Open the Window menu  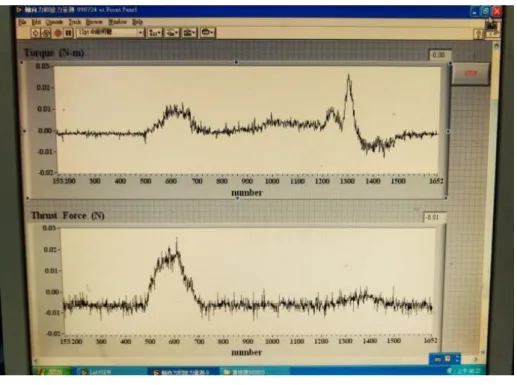click(x=117, y=22)
